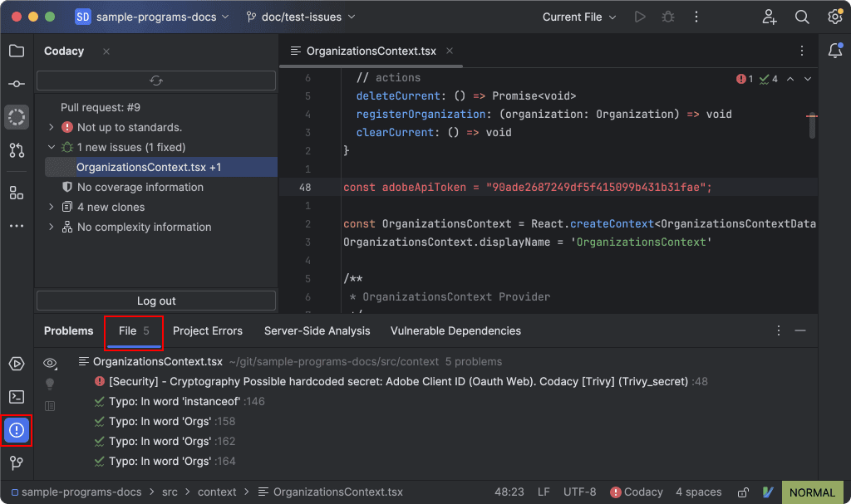Open the Terminal tool window icon

(17, 395)
